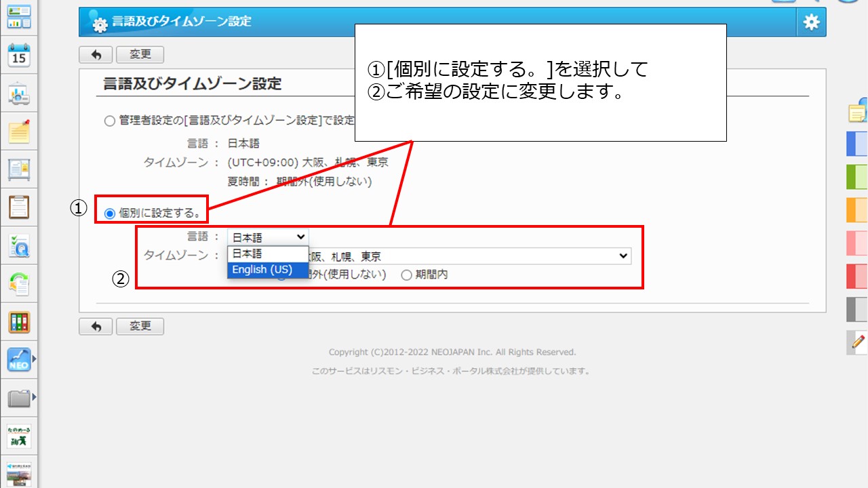Select the 期間内 radio button
Viewport: 868px width, 488px height.
coord(407,274)
